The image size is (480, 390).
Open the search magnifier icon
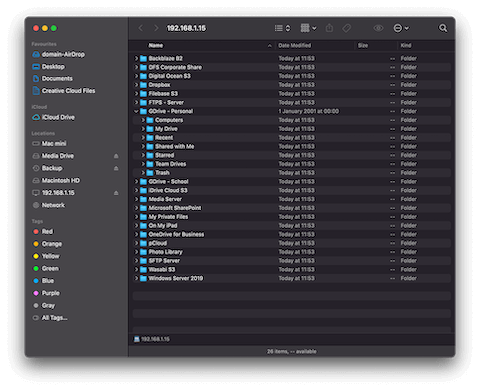pyautogui.click(x=443, y=28)
